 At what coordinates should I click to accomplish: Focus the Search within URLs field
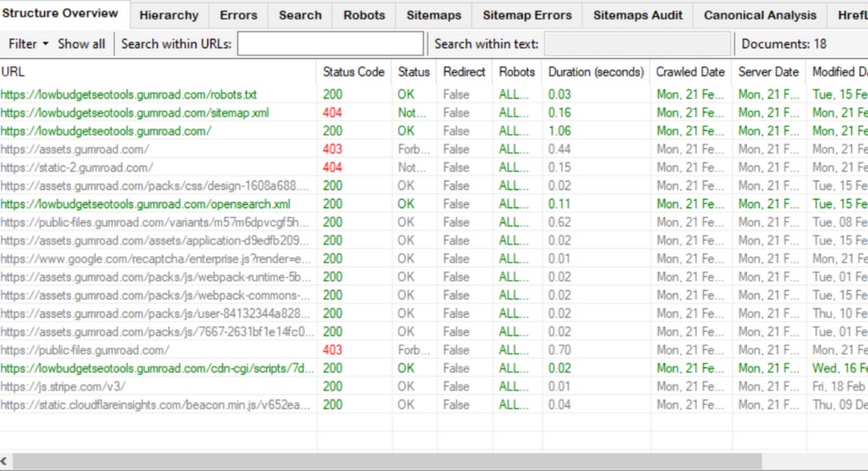[331, 44]
